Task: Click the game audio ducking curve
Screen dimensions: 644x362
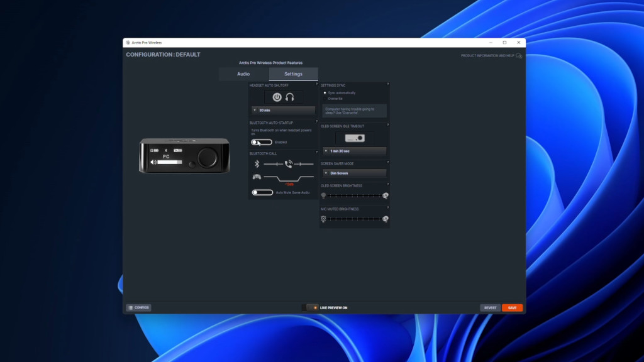Action: 289,178
